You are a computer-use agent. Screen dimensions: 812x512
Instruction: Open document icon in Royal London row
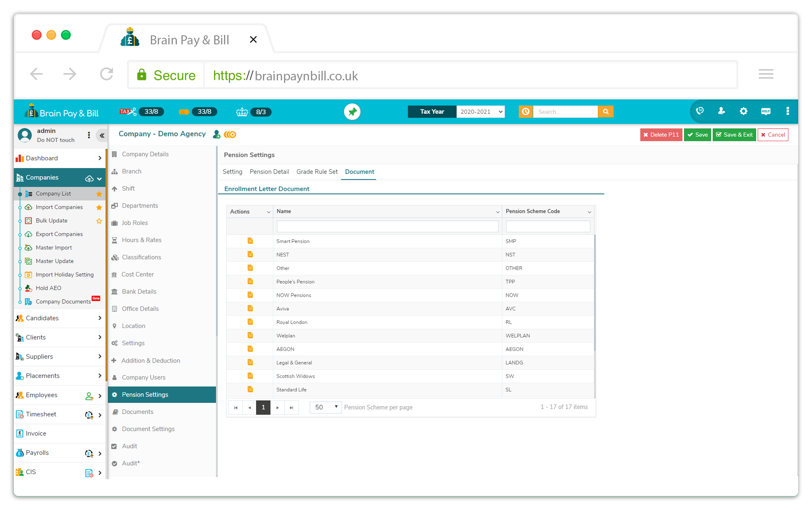coord(250,322)
